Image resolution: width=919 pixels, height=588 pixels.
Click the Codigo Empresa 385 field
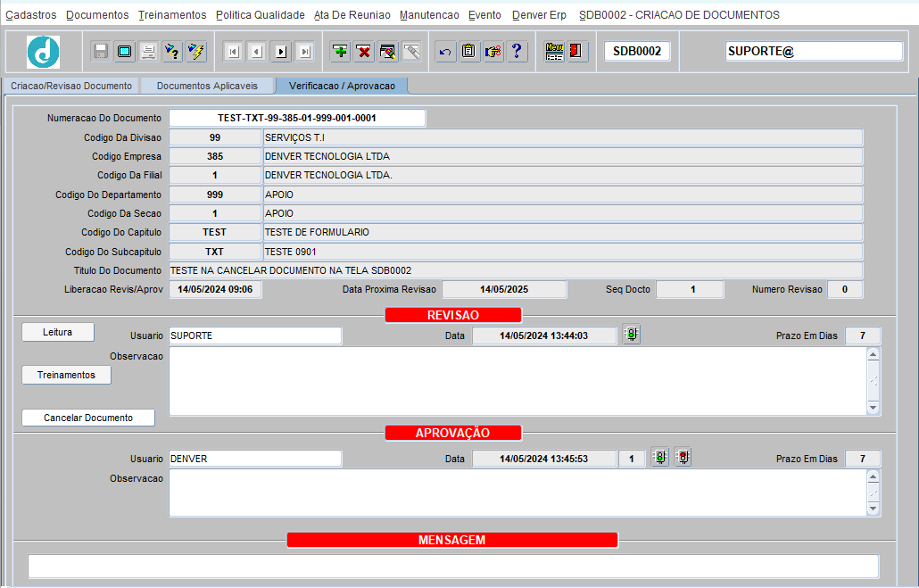tap(214, 156)
